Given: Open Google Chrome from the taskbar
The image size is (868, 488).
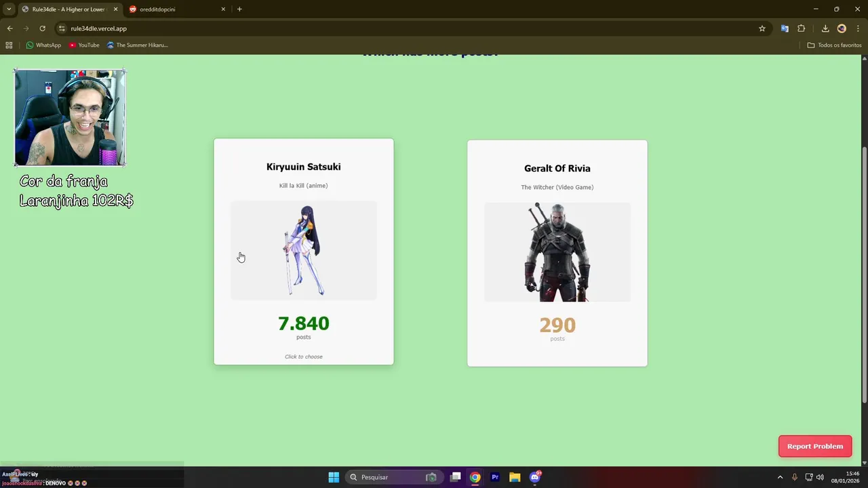Looking at the screenshot, I should point(475,477).
